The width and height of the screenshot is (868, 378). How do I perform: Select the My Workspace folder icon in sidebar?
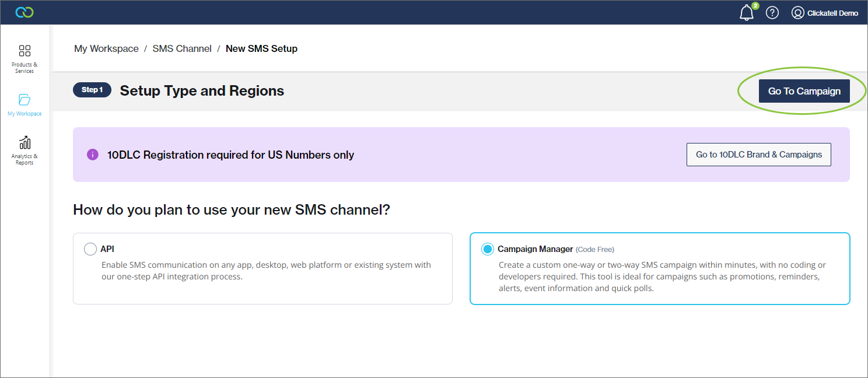24,100
